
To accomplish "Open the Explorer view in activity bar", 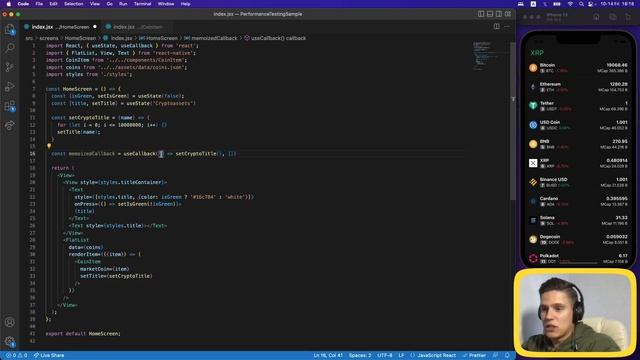I will tap(10, 29).
